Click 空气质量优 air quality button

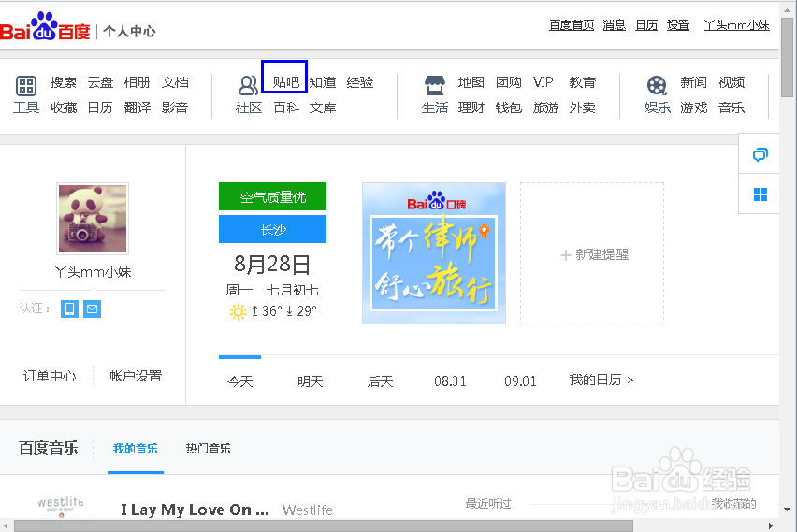click(272, 196)
